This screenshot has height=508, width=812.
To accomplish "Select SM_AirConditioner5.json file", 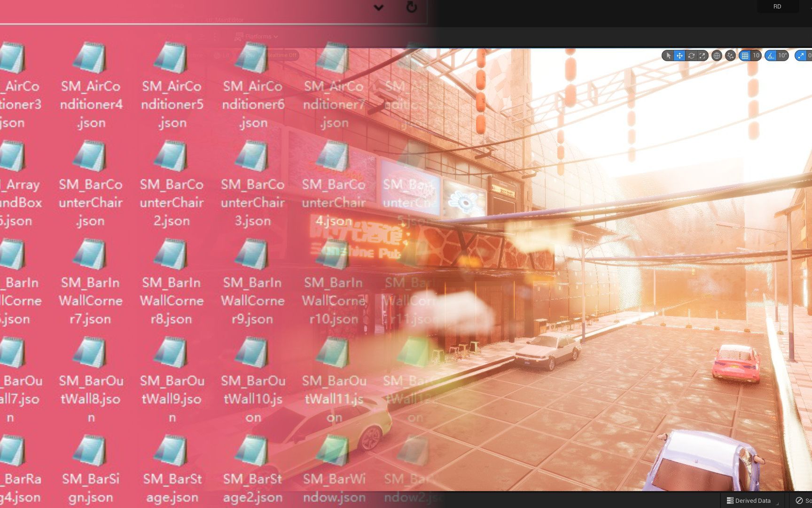I will click(172, 86).
